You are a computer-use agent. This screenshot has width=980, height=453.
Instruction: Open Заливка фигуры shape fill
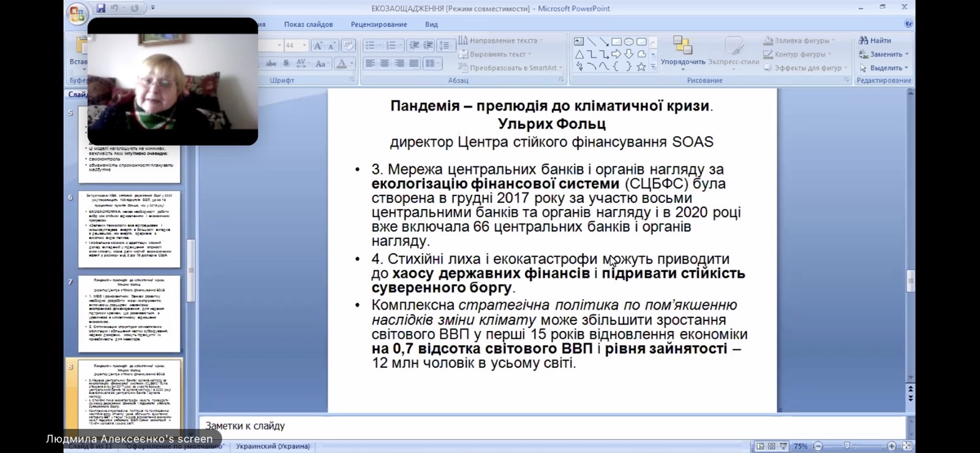tap(799, 40)
